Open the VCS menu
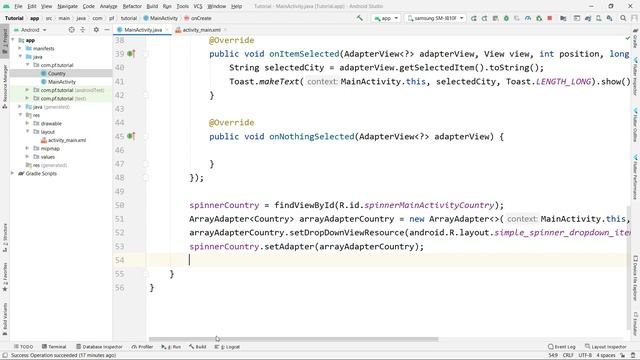Screen dimensions: 640x360 [198, 6]
